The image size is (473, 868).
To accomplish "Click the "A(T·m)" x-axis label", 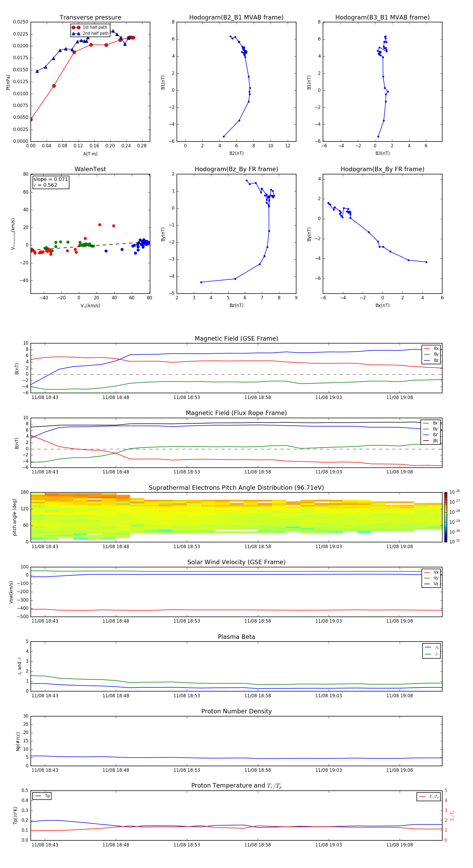I will (90, 154).
